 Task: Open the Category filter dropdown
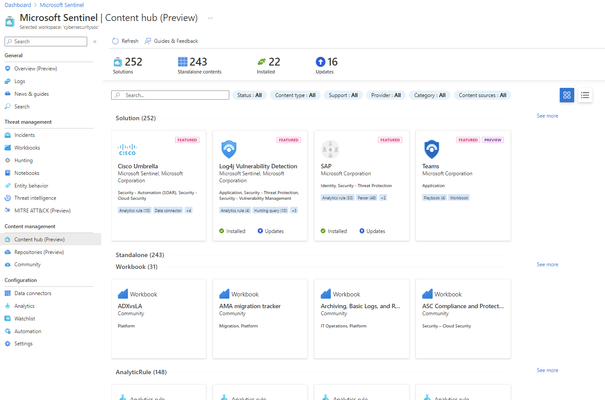429,95
